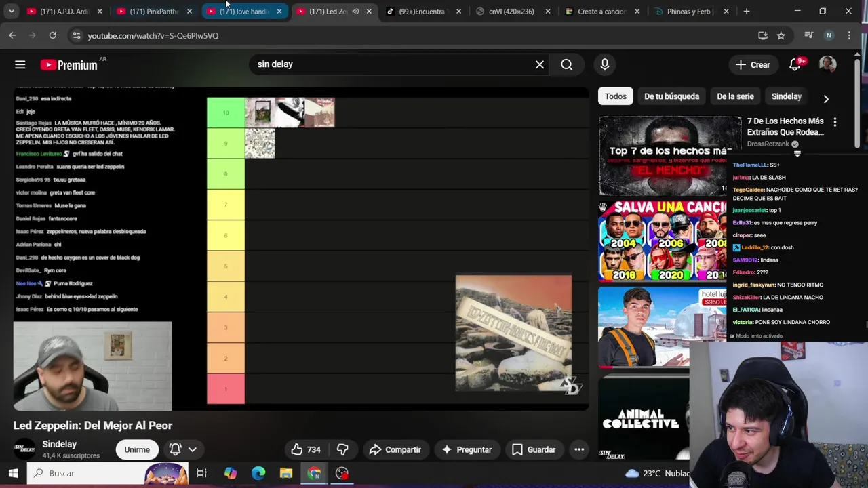Click the video player tier list area
The width and height of the screenshot is (868, 488).
[397, 251]
